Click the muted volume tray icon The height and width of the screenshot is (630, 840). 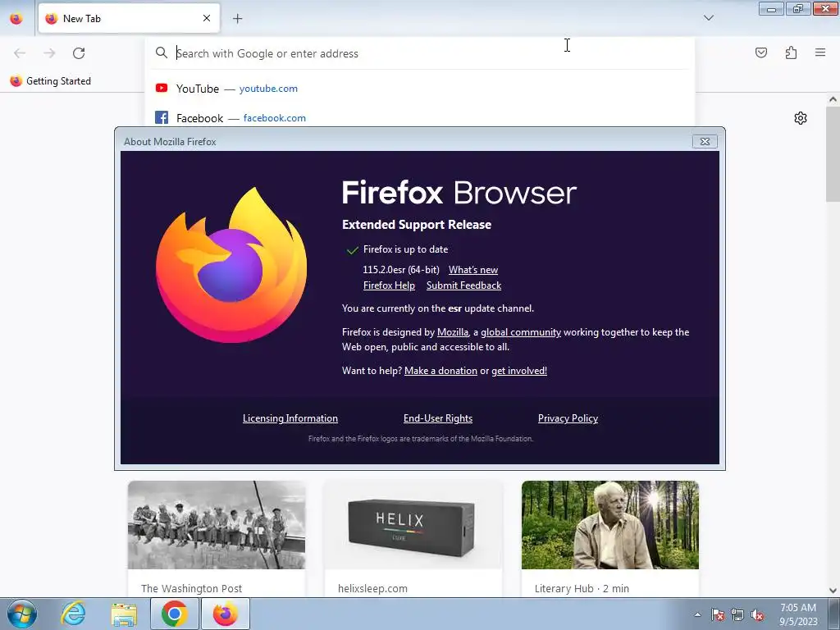click(x=757, y=614)
